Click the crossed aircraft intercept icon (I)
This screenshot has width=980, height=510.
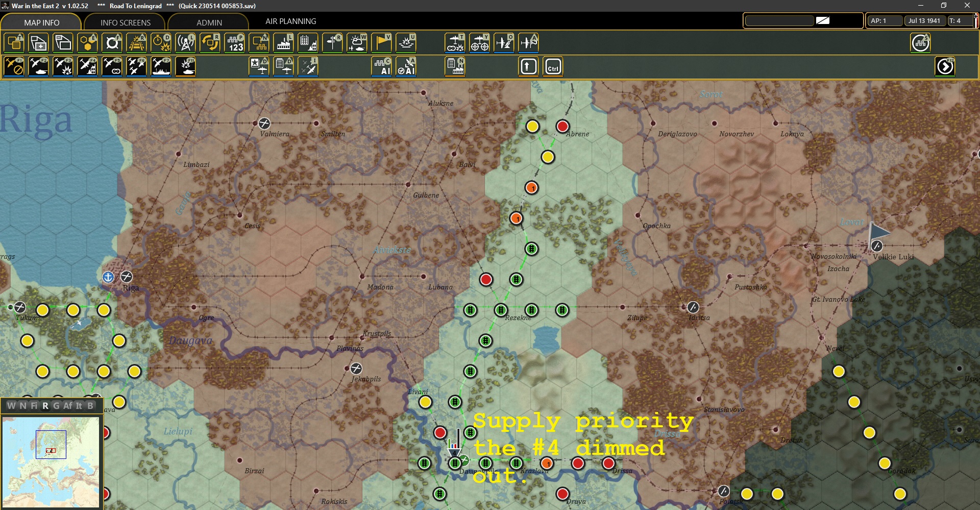tap(308, 66)
